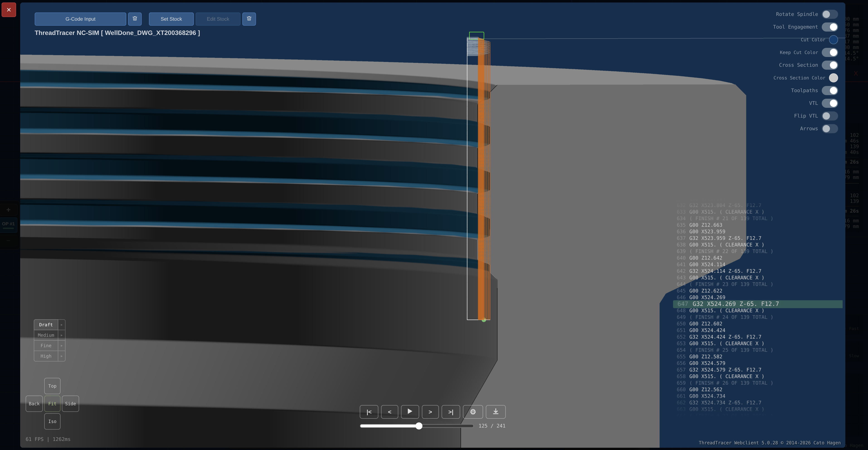Image resolution: width=868 pixels, height=450 pixels.
Task: Jump to the first simulation step
Action: point(369,412)
